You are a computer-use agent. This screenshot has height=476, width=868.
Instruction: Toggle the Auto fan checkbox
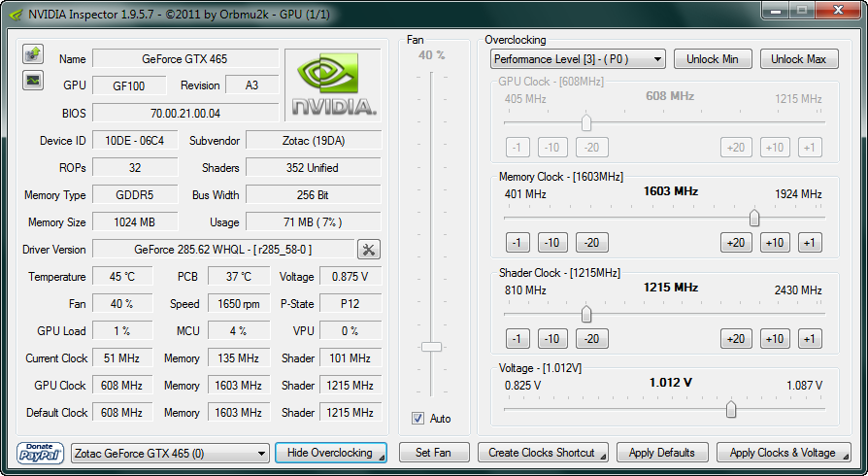(x=417, y=419)
